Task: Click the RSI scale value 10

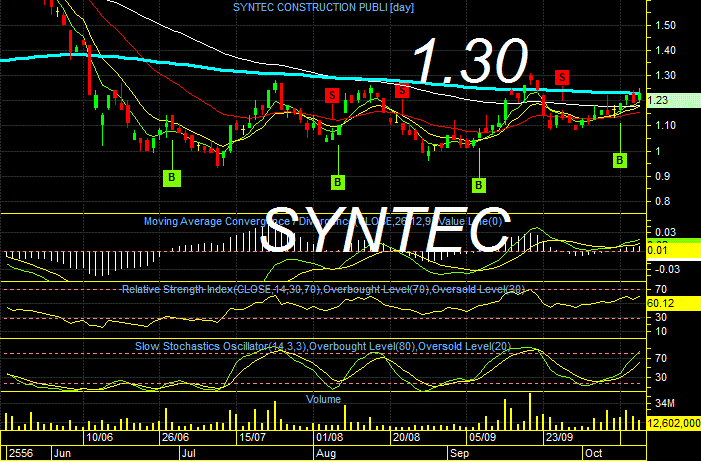Action: (661, 331)
